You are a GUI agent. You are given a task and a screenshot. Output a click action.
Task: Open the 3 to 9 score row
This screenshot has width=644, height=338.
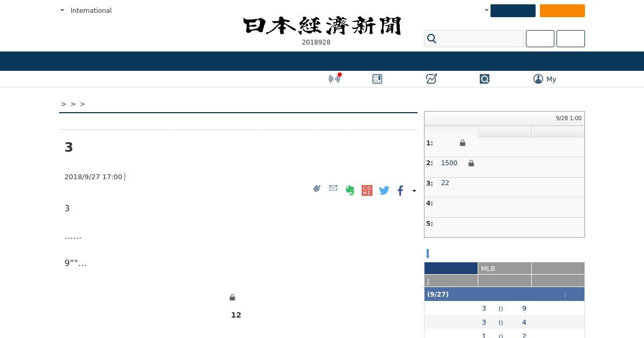504,308
